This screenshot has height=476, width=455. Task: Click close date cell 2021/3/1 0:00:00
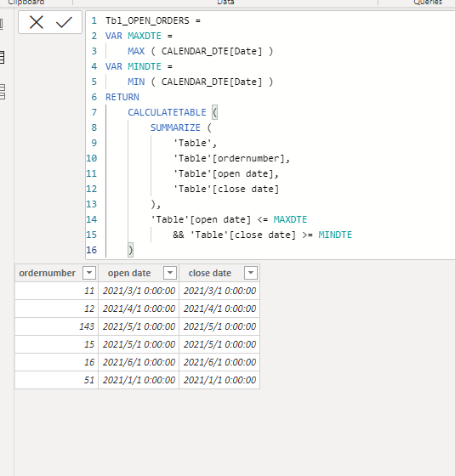[219, 291]
